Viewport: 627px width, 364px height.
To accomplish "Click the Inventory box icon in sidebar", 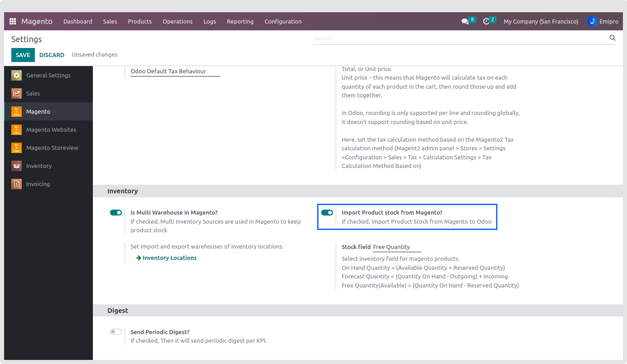I will pyautogui.click(x=17, y=166).
